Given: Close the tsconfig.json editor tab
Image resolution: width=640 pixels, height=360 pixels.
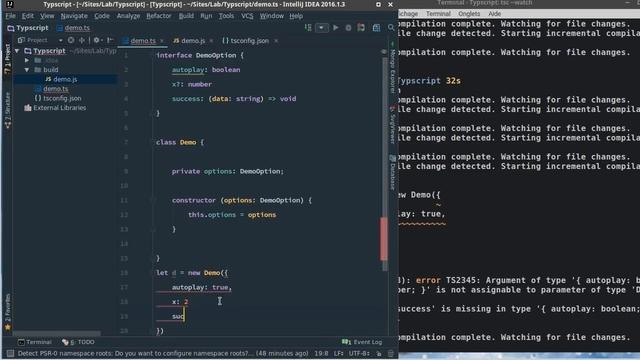Looking at the screenshot, I should pos(276,41).
